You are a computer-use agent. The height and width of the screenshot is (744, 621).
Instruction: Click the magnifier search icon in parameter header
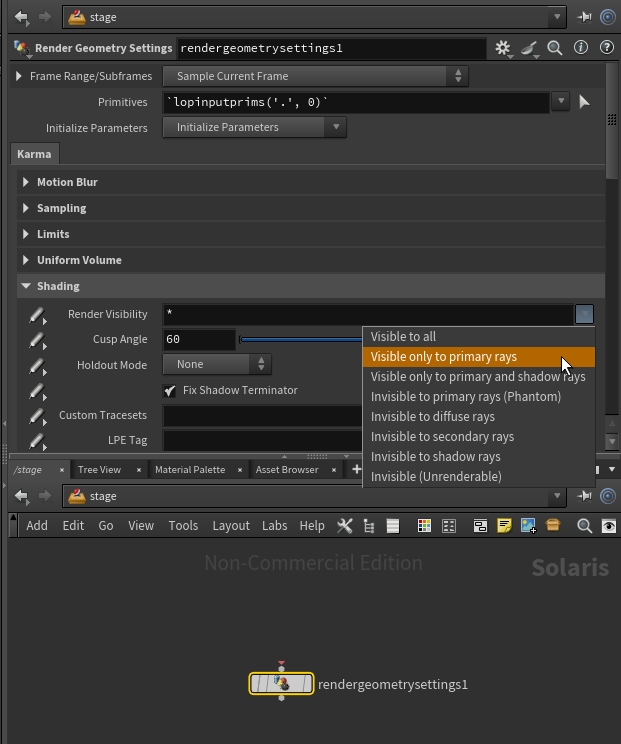coord(554,48)
